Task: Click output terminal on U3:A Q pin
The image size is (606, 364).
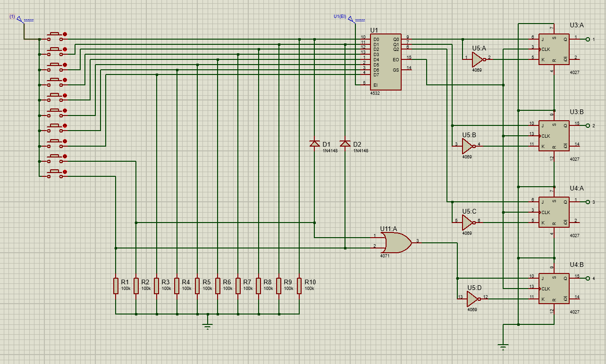Action: 588,39
